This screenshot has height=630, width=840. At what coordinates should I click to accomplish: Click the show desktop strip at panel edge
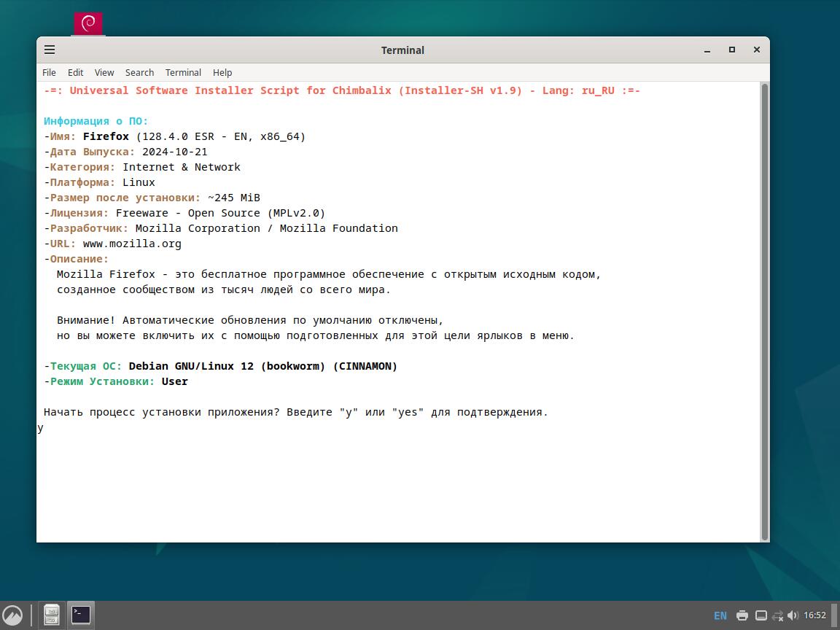click(835, 615)
